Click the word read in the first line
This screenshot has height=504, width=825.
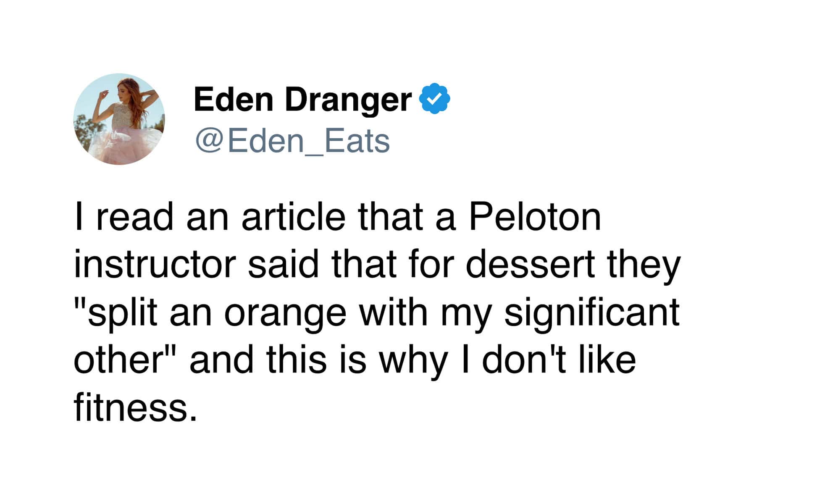click(134, 217)
